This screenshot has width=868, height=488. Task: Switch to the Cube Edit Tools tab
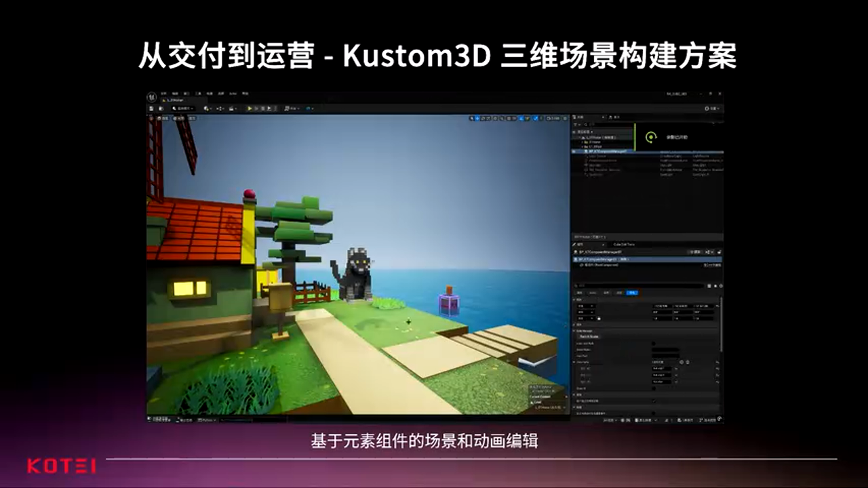(624, 245)
